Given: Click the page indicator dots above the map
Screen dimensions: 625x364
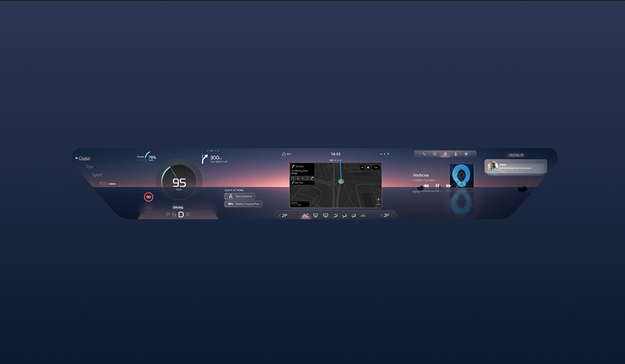Looking at the screenshot, I should tap(336, 160).
